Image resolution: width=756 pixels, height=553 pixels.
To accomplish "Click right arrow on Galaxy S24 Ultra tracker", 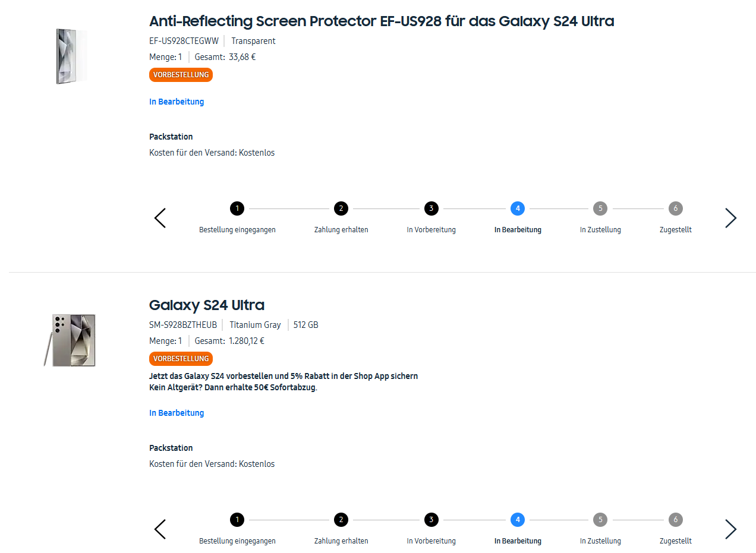I will tap(730, 529).
